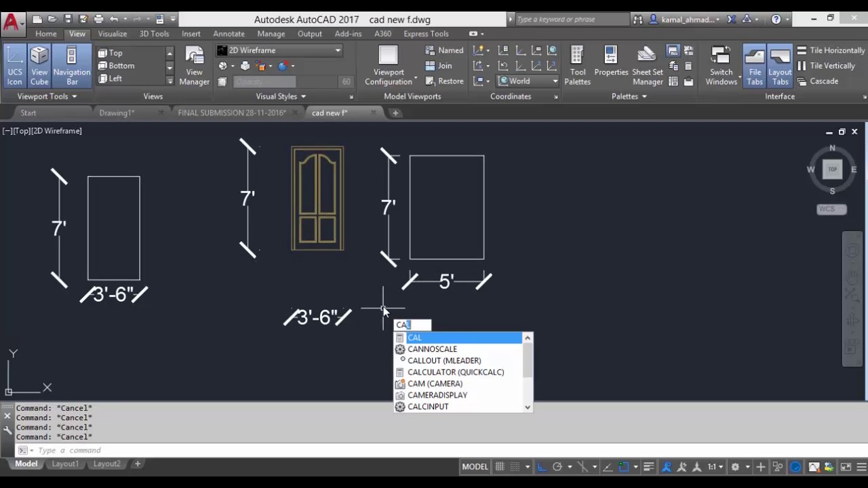Switch to the Home ribbon tab

(x=46, y=34)
